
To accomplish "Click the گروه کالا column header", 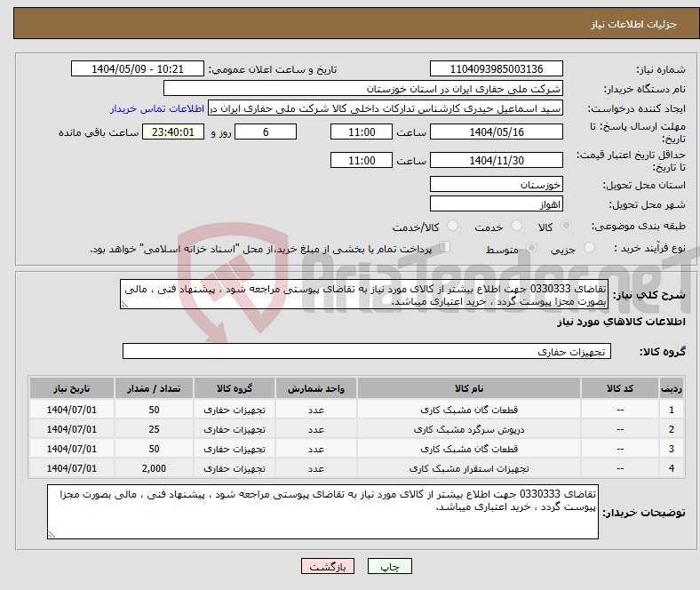I will [x=235, y=388].
